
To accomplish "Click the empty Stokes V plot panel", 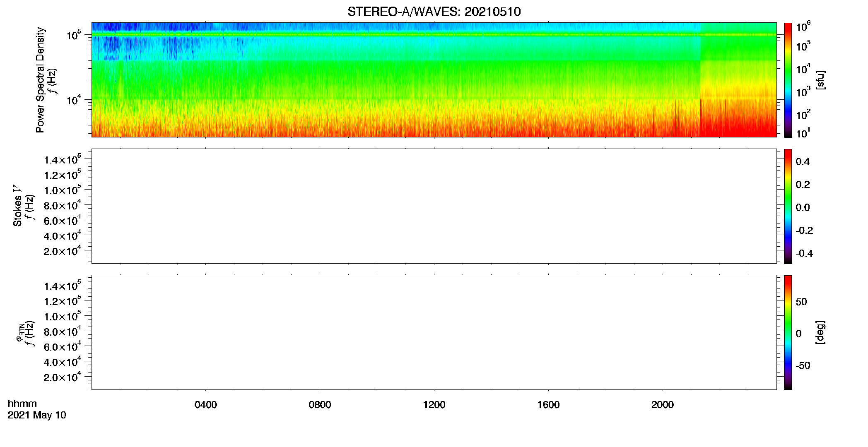I will [x=434, y=206].
